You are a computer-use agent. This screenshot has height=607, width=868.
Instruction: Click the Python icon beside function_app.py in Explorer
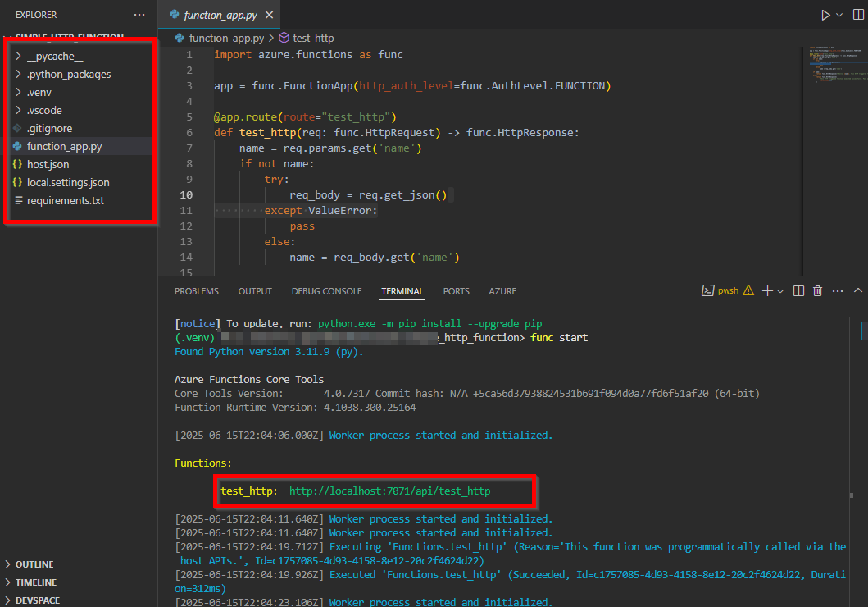18,146
